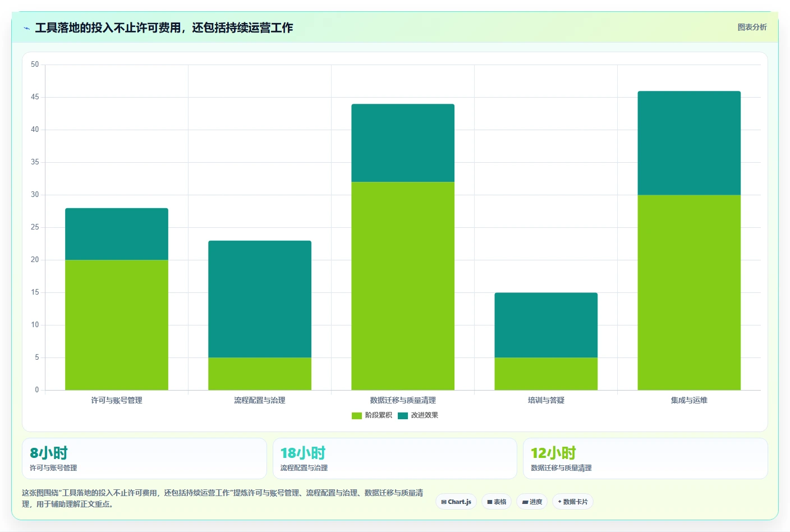This screenshot has height=532, width=790.
Task: Click the 阶段累积 legend label
Action: pyautogui.click(x=379, y=415)
